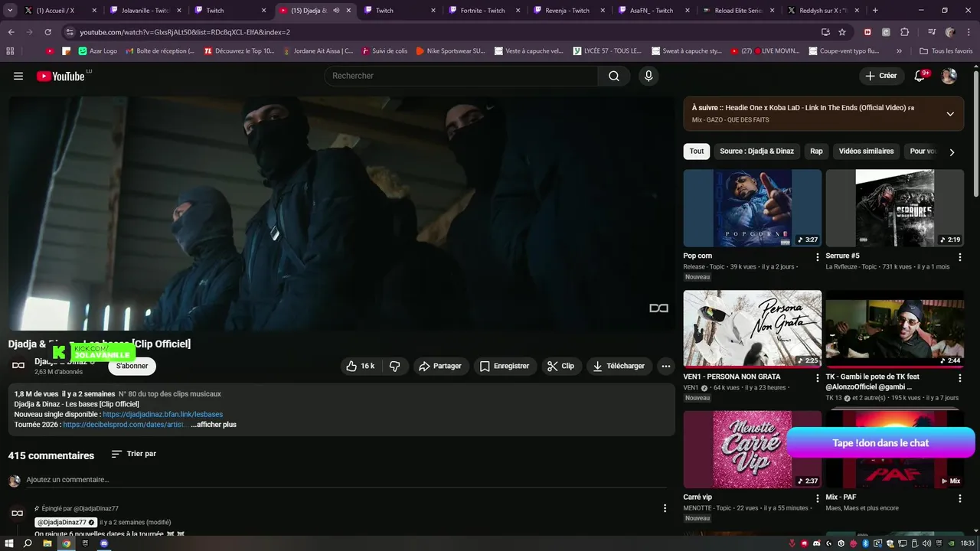
Task: Open Windows Start menu
Action: point(9,543)
